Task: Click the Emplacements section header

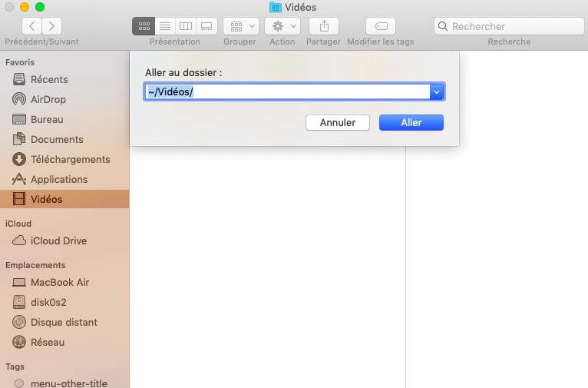Action: (x=35, y=265)
